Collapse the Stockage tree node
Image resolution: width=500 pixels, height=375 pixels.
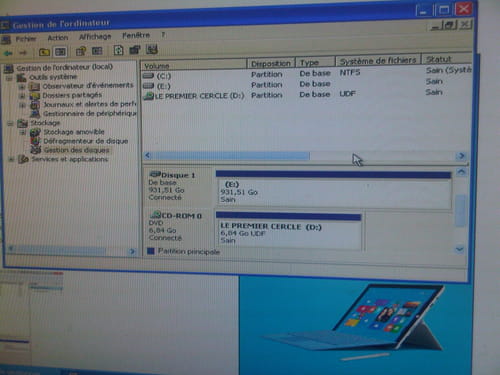(10, 124)
